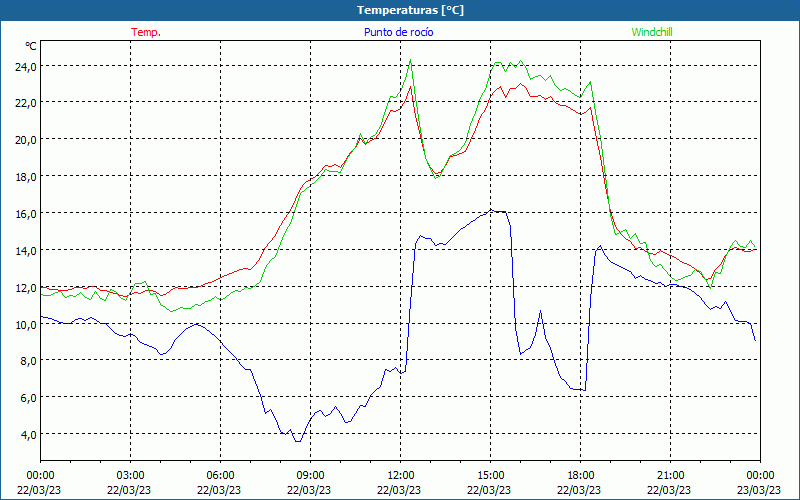This screenshot has height=500, width=800.
Task: Select the green Windchill legend label
Action: coord(652,32)
